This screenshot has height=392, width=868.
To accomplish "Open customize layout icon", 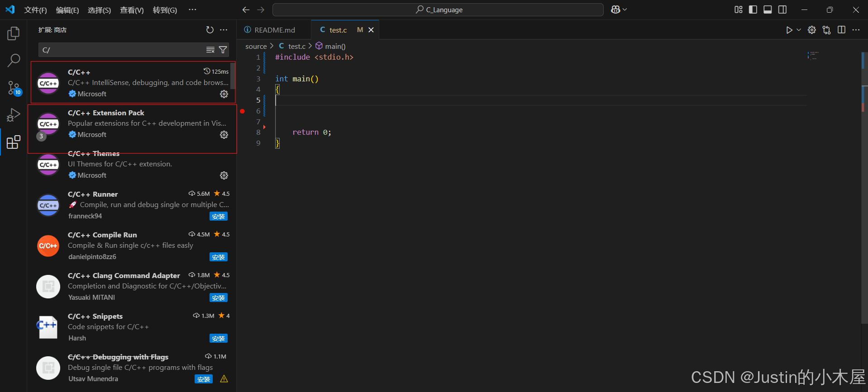I will pyautogui.click(x=739, y=9).
